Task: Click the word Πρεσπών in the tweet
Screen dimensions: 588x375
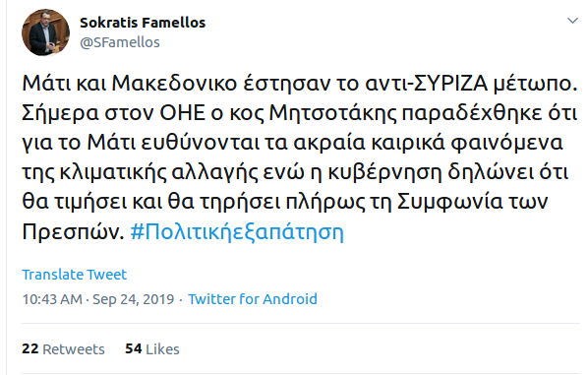Action: [x=73, y=232]
